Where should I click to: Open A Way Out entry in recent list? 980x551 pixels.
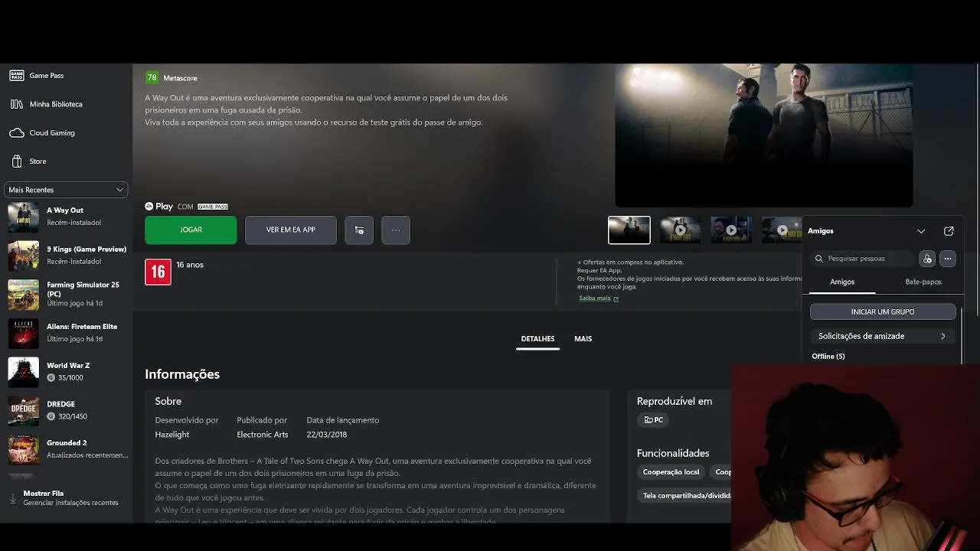click(66, 217)
